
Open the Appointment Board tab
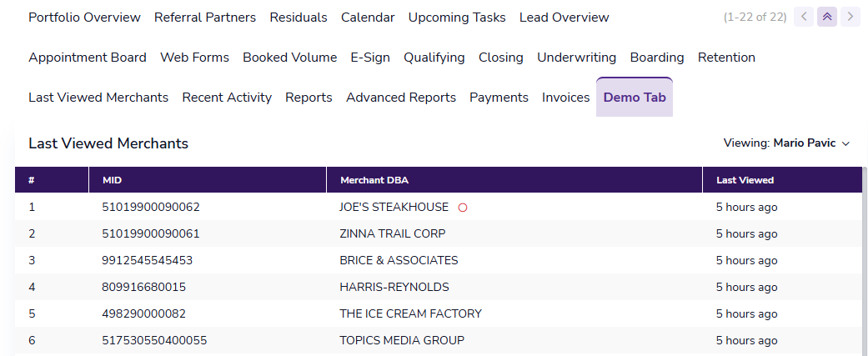pyautogui.click(x=88, y=58)
